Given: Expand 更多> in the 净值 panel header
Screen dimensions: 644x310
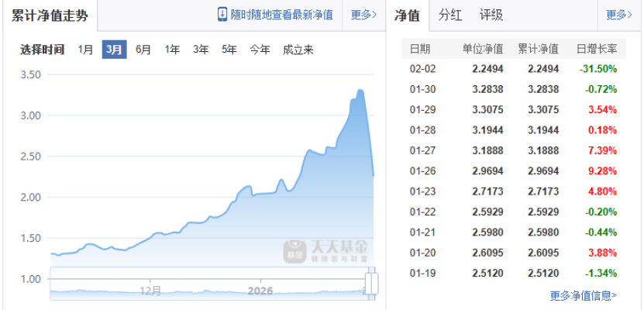Looking at the screenshot, I should (619, 15).
